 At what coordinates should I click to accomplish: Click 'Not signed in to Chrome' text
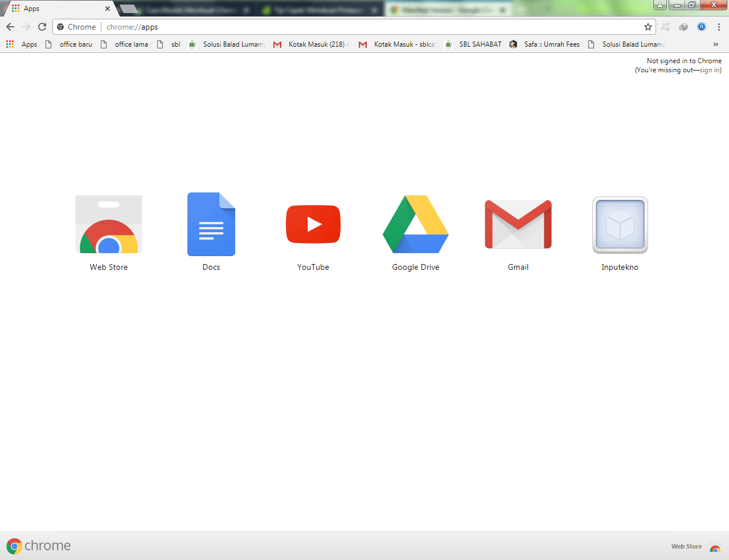684,61
